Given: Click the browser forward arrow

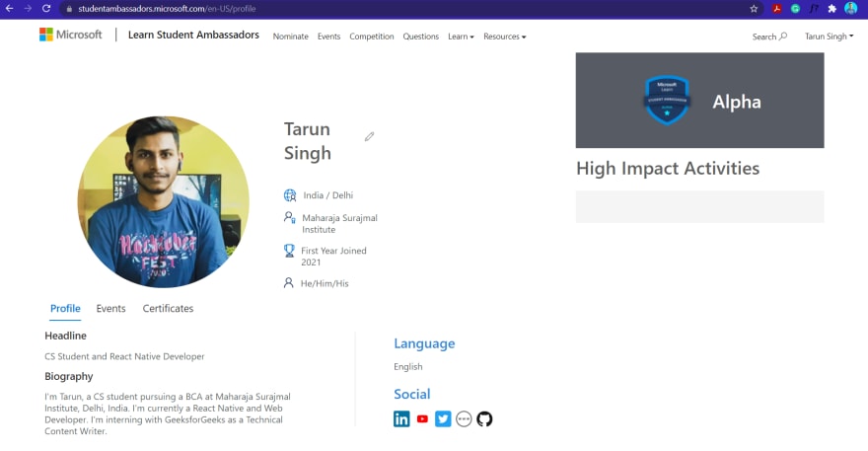Looking at the screenshot, I should click(x=28, y=8).
